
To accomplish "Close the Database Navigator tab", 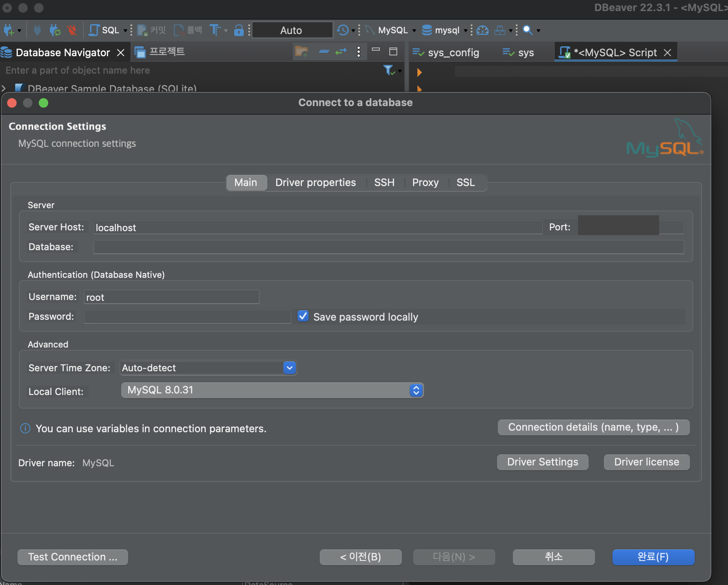I will coord(121,53).
